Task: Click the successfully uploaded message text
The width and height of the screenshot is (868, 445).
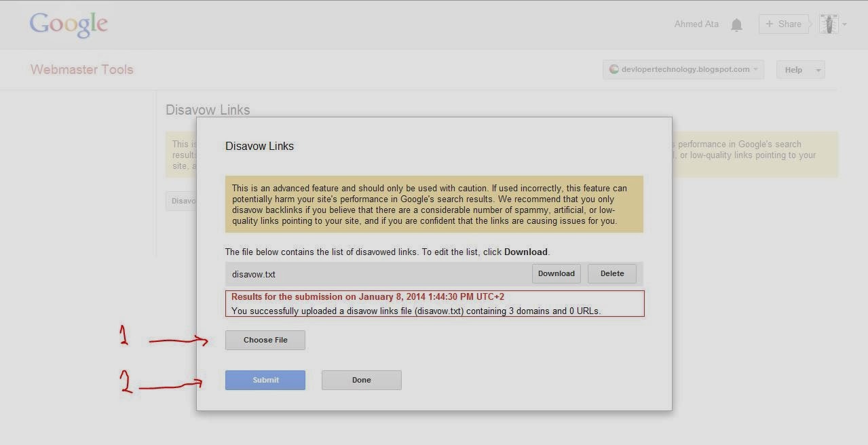Action: 416,311
